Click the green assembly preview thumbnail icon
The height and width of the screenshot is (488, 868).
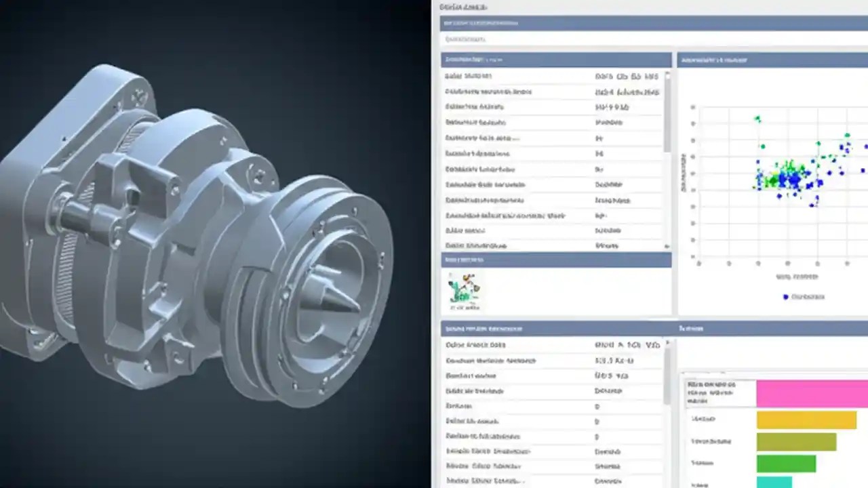[465, 288]
